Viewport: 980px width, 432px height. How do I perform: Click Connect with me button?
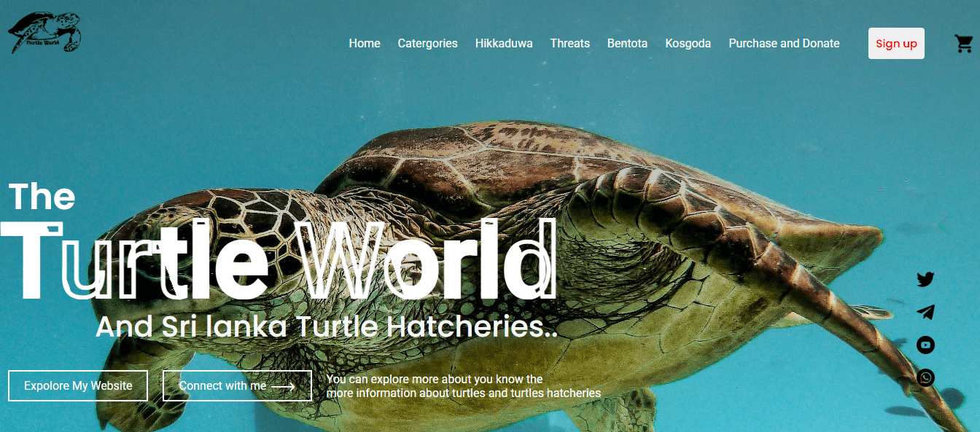(x=237, y=385)
